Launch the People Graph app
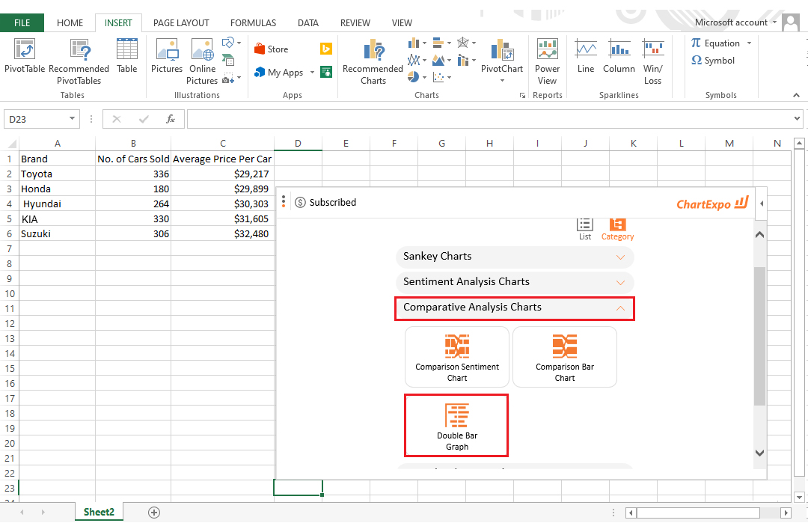808x532 pixels. [326, 72]
